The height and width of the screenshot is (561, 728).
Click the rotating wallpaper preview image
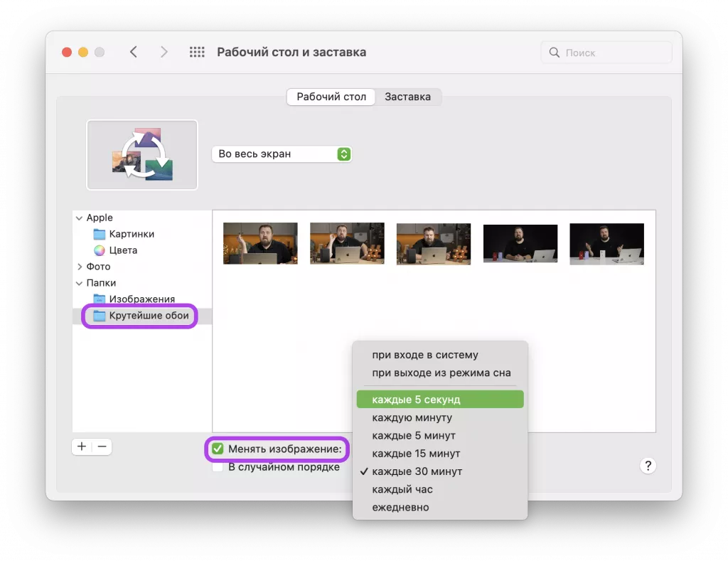pyautogui.click(x=142, y=154)
